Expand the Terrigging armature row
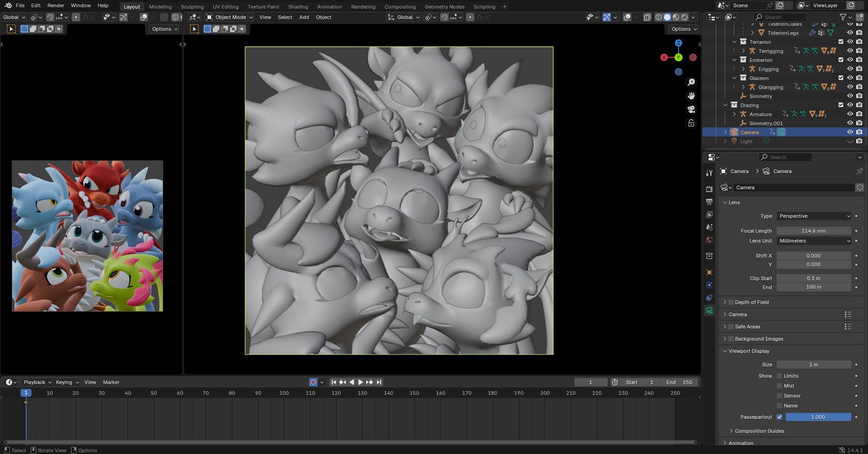This screenshot has height=454, width=868. (x=743, y=51)
